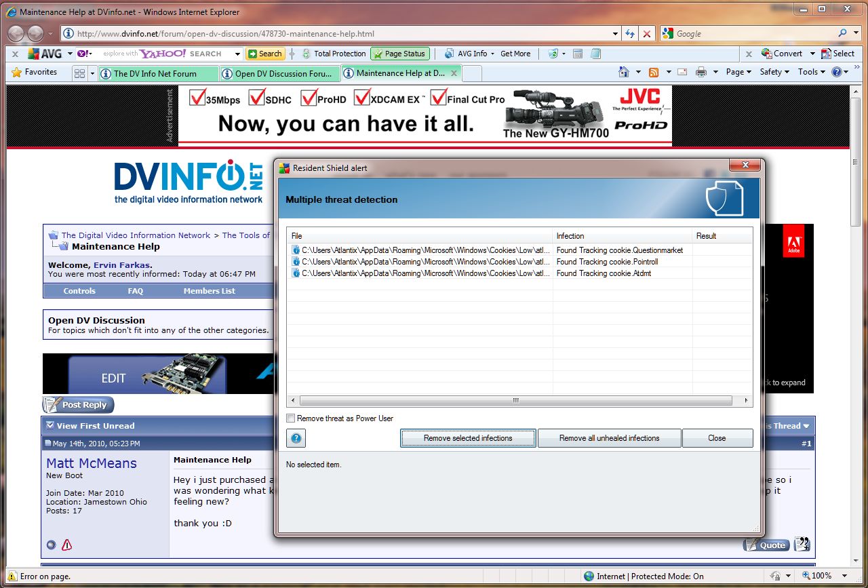The image size is (868, 588).
Task: Enable Remove threat as Power User checkbox
Action: coord(291,418)
